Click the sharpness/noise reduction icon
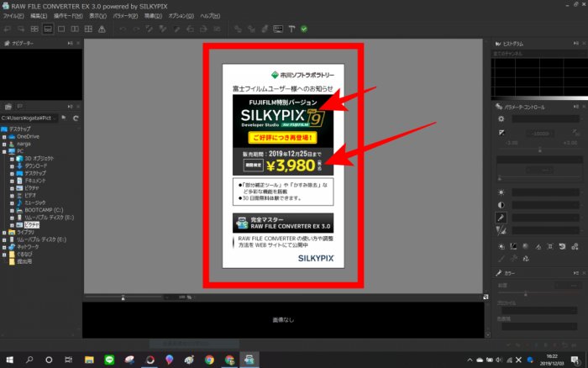The width and height of the screenshot is (588, 368). click(501, 231)
